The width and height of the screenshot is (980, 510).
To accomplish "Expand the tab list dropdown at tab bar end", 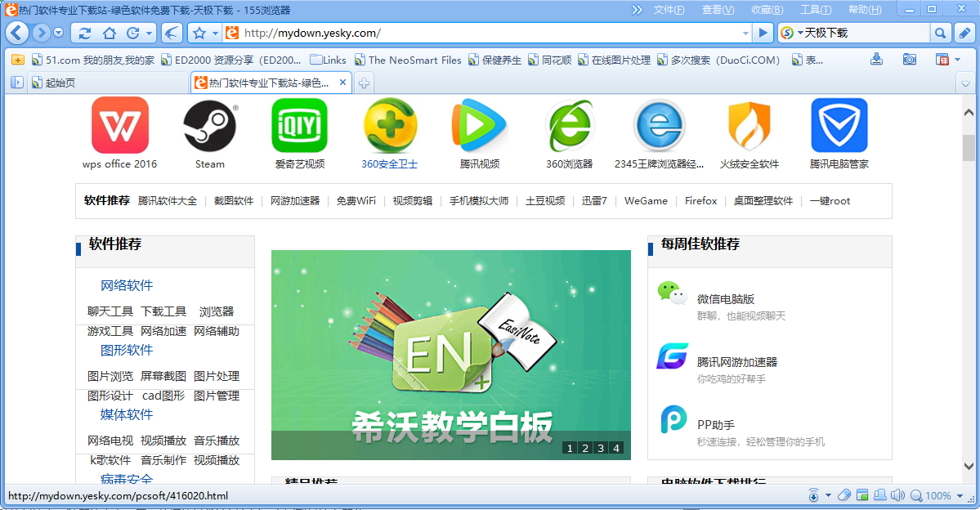I will click(965, 83).
